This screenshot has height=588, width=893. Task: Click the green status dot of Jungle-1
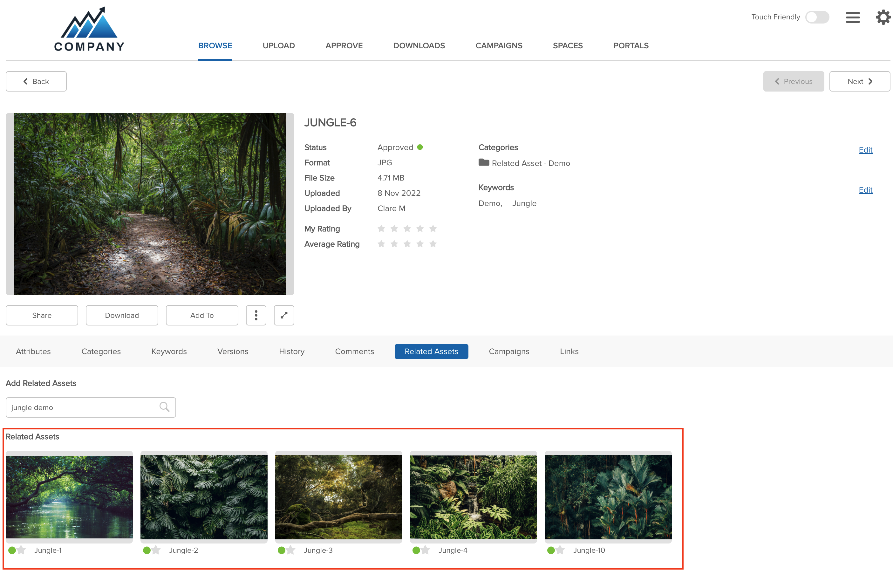tap(12, 550)
